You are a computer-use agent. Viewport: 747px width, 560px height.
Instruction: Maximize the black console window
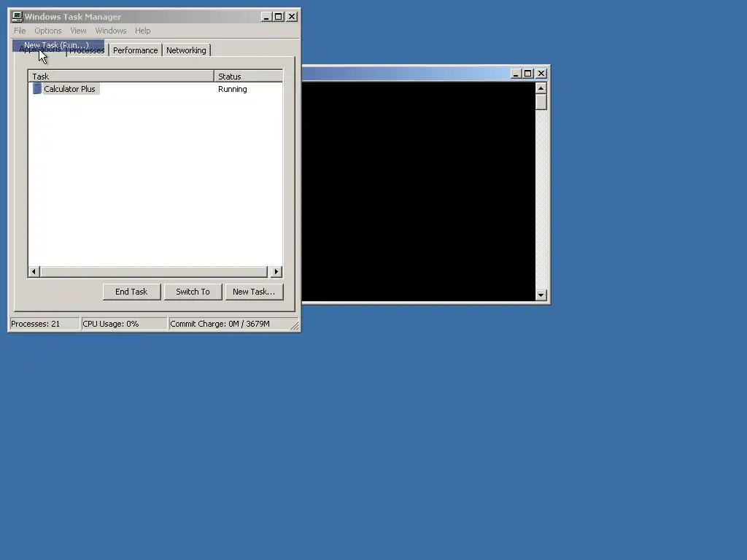pyautogui.click(x=528, y=74)
